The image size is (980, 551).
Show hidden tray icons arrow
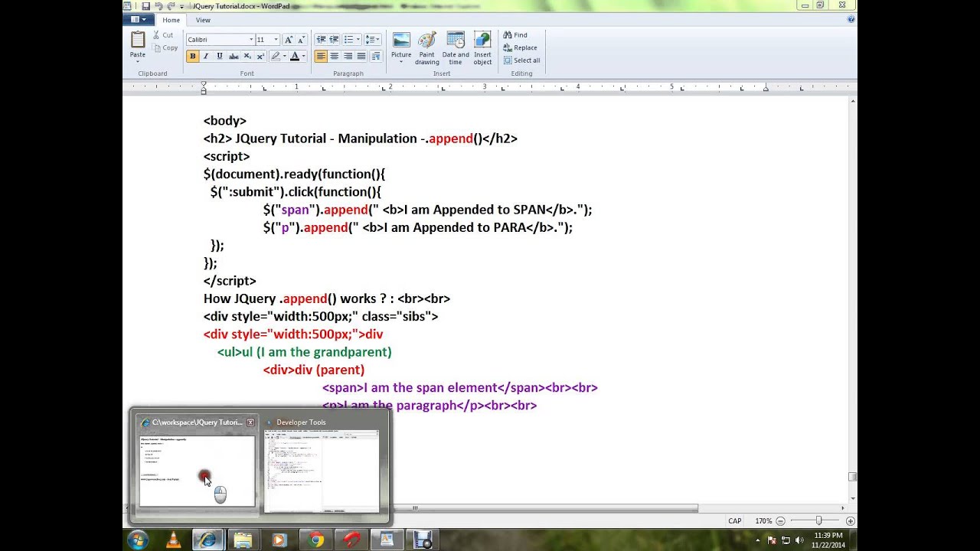click(x=759, y=540)
